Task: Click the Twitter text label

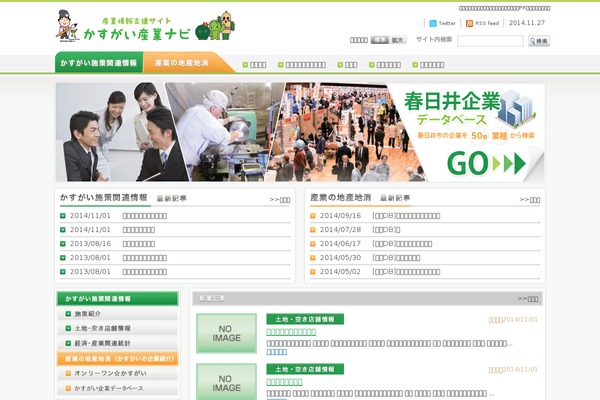Action: click(447, 23)
